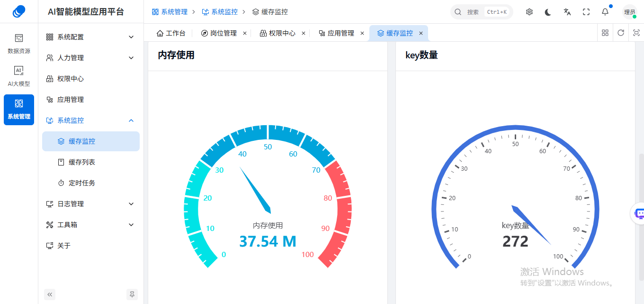Image resolution: width=644 pixels, height=304 pixels.
Task: Toggle fullscreen icon in header
Action: pyautogui.click(x=586, y=12)
